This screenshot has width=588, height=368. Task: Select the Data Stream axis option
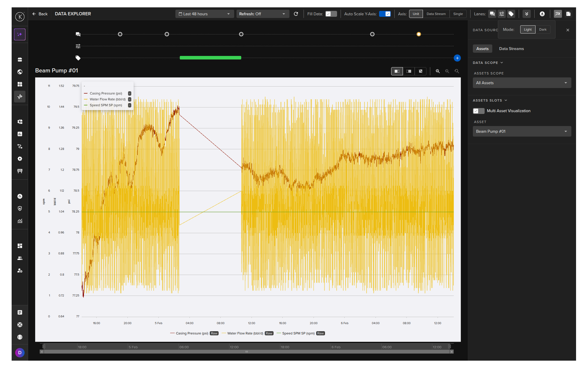[x=436, y=14]
